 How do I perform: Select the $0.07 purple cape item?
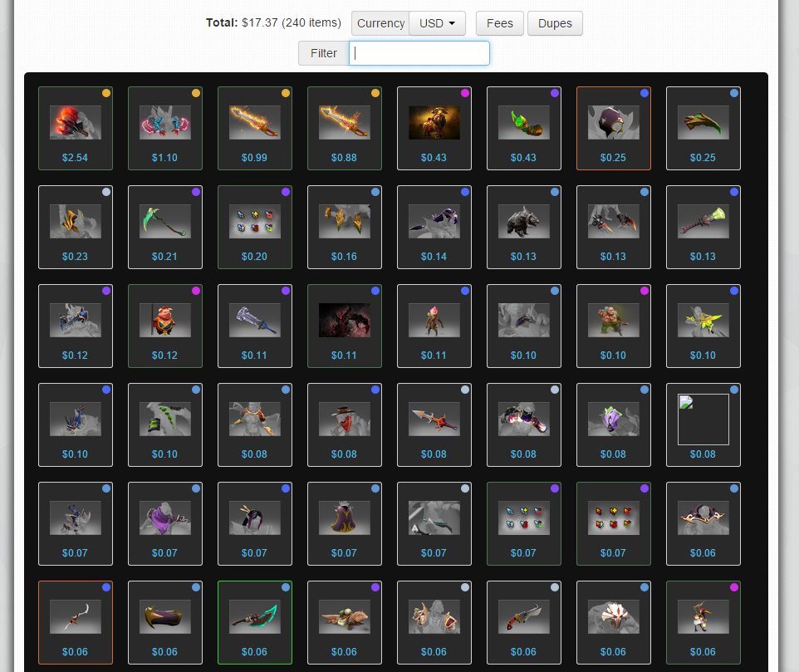(x=345, y=524)
